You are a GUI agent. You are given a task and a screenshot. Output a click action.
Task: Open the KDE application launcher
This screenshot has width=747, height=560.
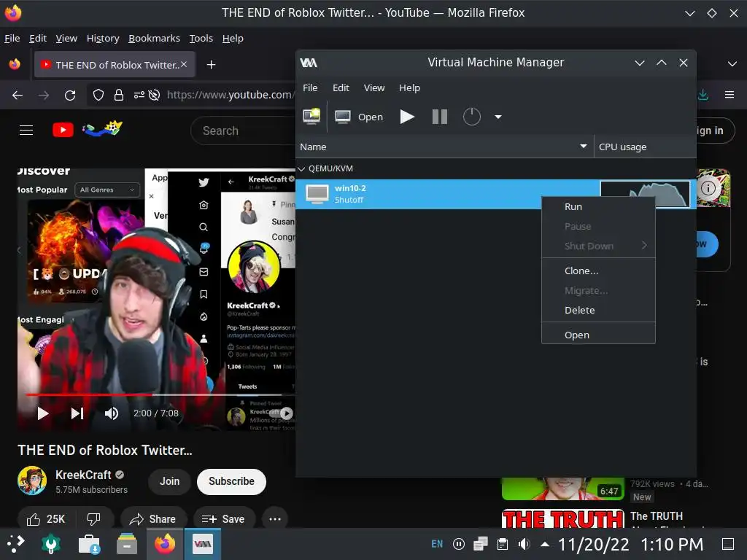[15, 544]
